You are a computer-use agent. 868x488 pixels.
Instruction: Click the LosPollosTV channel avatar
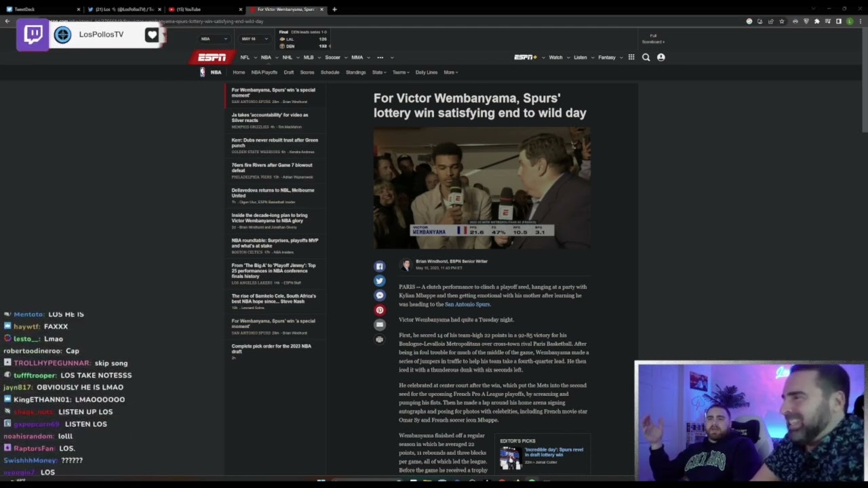tap(62, 35)
